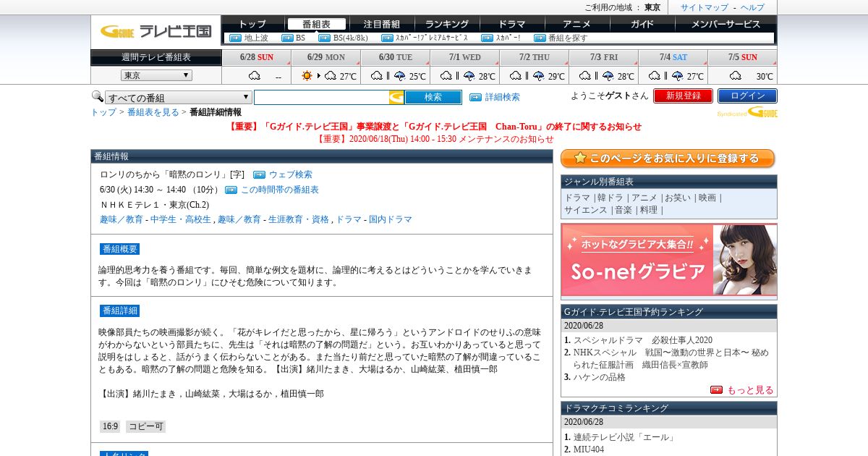Click the arrow icon next to 詳細検索
This screenshot has width=868, height=456.
[x=475, y=97]
